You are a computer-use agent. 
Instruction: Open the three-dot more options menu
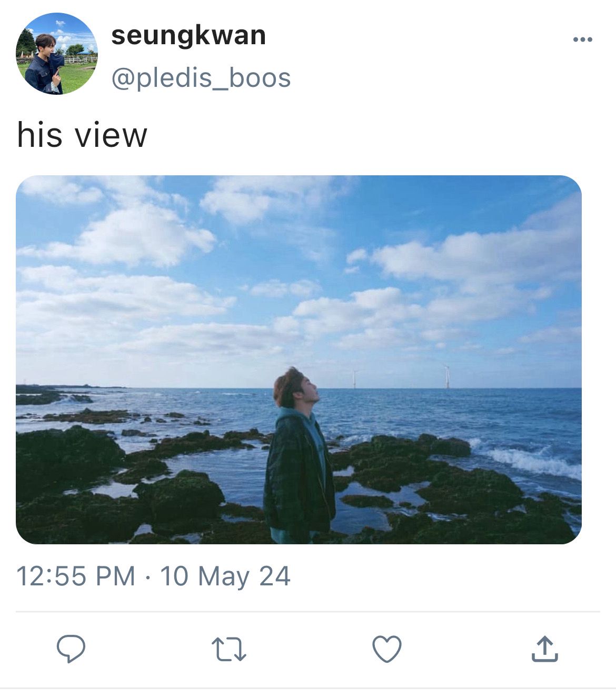pyautogui.click(x=582, y=39)
